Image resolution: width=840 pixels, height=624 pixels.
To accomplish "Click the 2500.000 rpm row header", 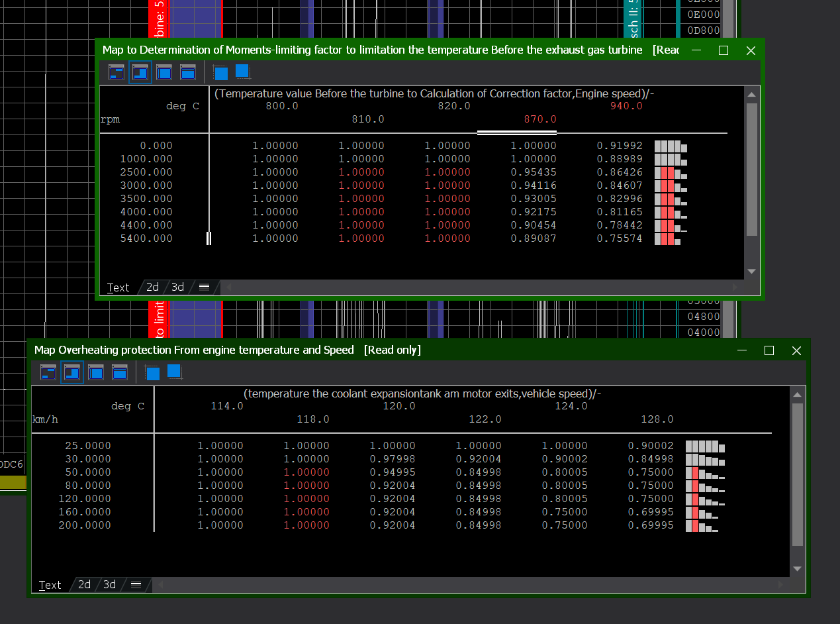I will (146, 172).
